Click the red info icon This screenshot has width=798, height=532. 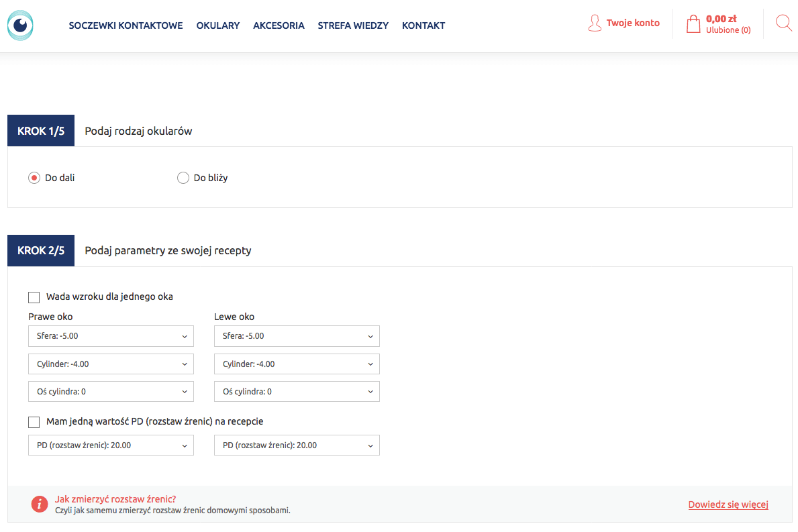coord(40,504)
